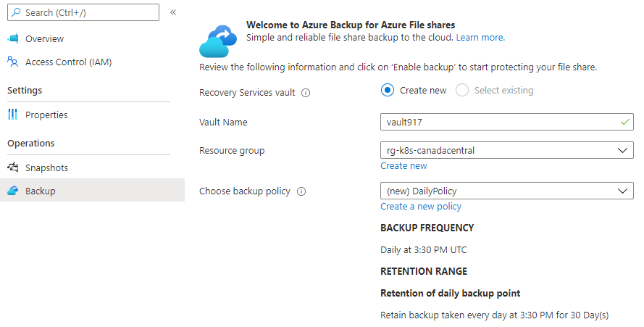Screen dimensions: 644x327
Task: Go to the Snapshots menu item
Action: tap(46, 167)
